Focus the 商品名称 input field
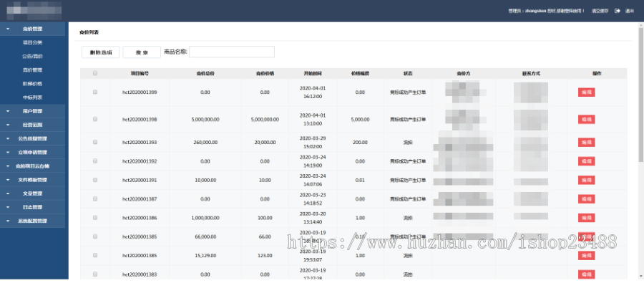Image resolution: width=644 pixels, height=306 pixels. pos(232,52)
